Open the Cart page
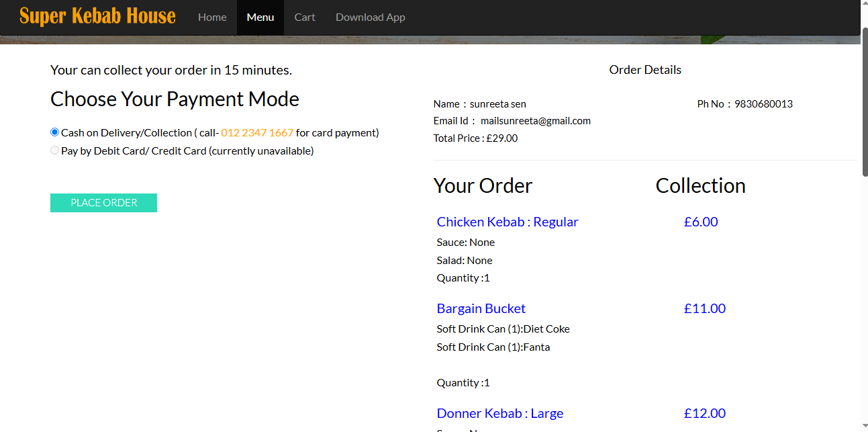The image size is (868, 432). [x=305, y=17]
